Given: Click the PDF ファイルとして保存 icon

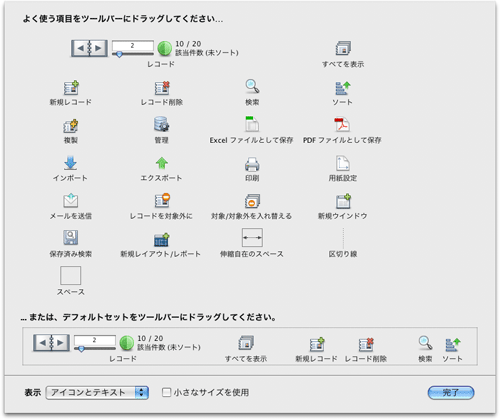Looking at the screenshot, I should tap(342, 125).
